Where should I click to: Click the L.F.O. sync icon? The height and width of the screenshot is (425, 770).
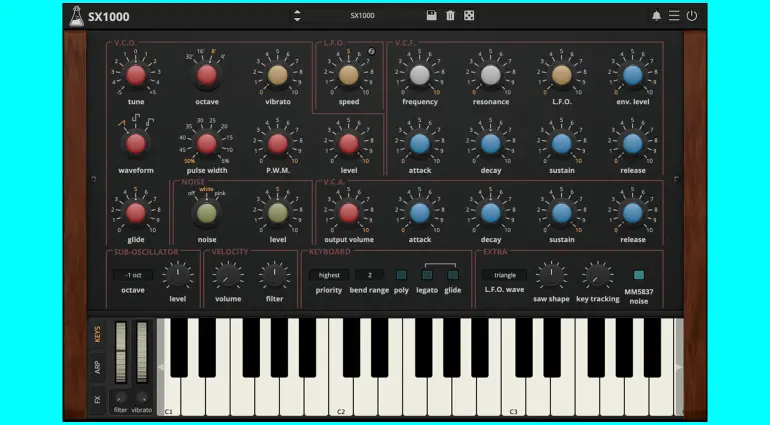tap(371, 51)
